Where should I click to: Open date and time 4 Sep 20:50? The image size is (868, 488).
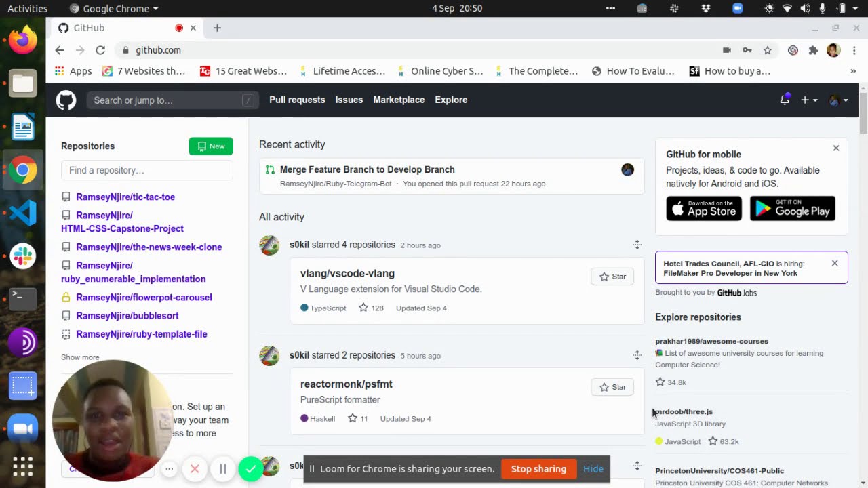point(457,8)
